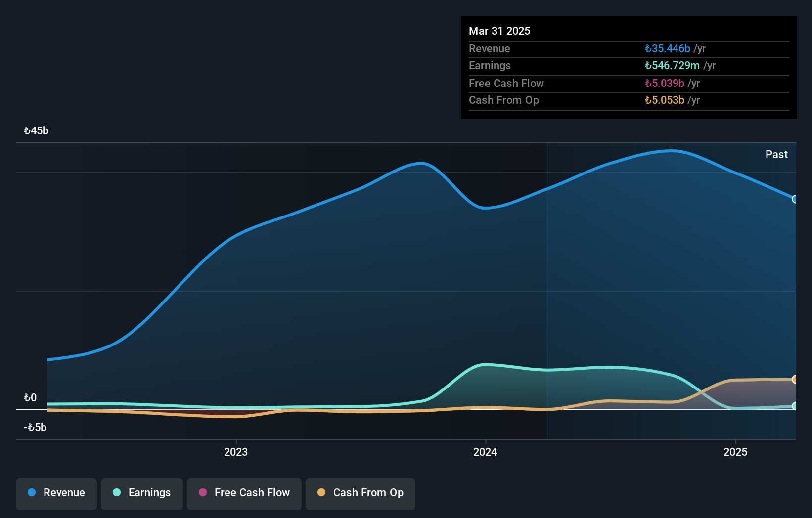Click the 'Mar 31 2025' tooltip date

pyautogui.click(x=499, y=31)
